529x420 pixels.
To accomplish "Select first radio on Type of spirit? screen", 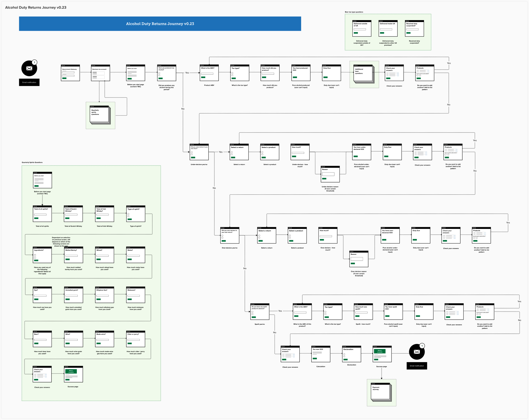I will (x=128, y=214).
